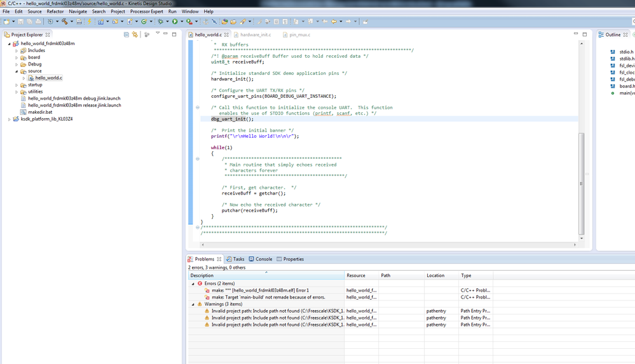The width and height of the screenshot is (635, 364).
Task: Click the editor vertical scrollbar
Action: (x=581, y=183)
